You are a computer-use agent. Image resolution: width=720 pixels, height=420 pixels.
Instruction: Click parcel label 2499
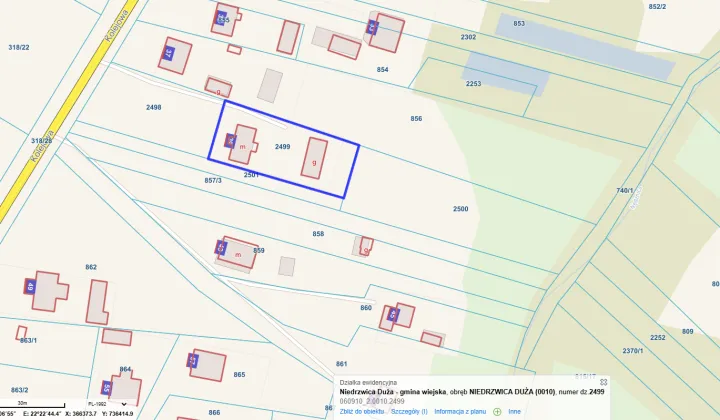[x=282, y=146]
